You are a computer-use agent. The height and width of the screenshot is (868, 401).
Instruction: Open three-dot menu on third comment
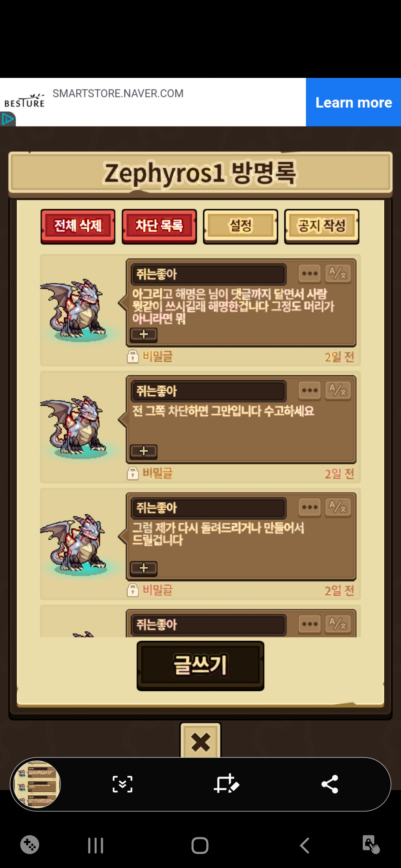310,507
